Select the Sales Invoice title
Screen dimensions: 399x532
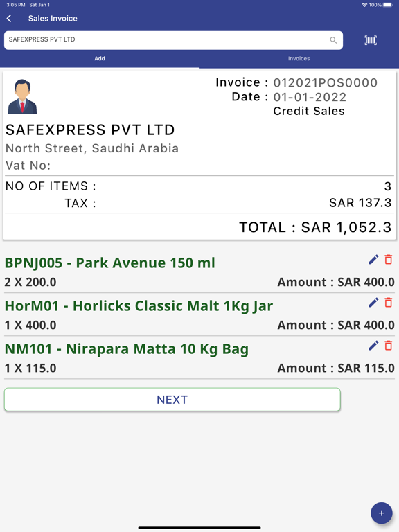(53, 18)
